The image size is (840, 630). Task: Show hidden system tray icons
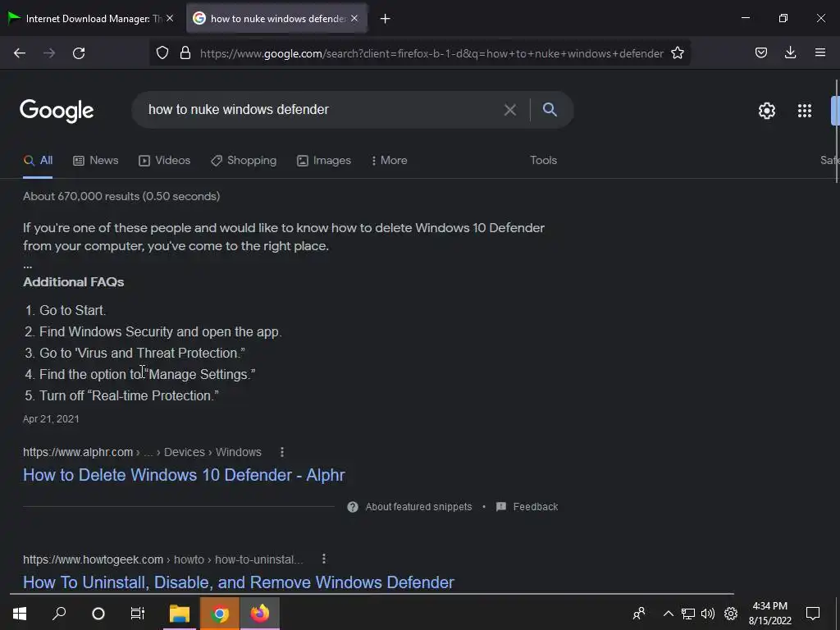click(x=668, y=614)
